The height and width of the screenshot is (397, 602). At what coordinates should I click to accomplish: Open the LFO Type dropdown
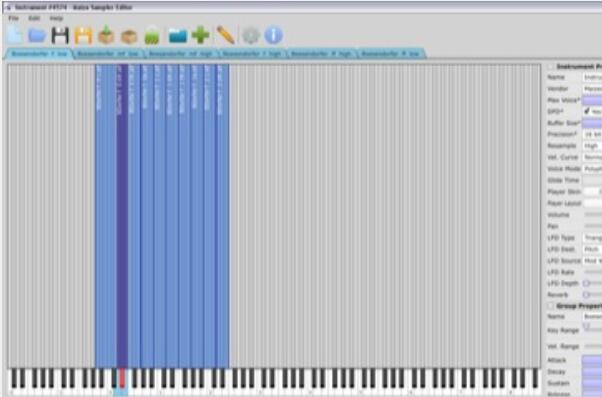[x=592, y=238]
